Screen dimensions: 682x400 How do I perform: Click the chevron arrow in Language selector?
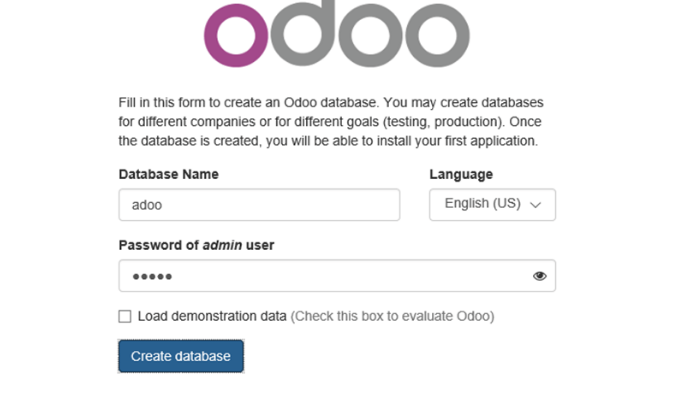(535, 204)
